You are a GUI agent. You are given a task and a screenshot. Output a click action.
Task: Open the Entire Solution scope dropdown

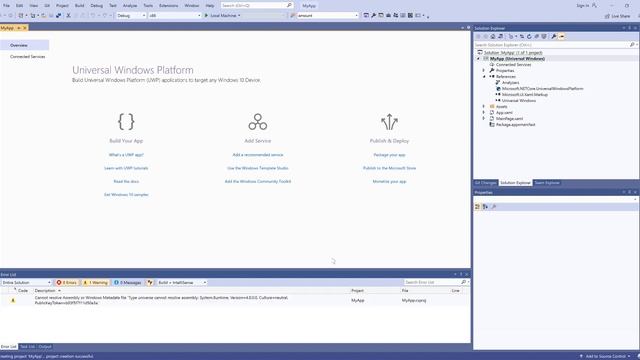tap(26, 282)
